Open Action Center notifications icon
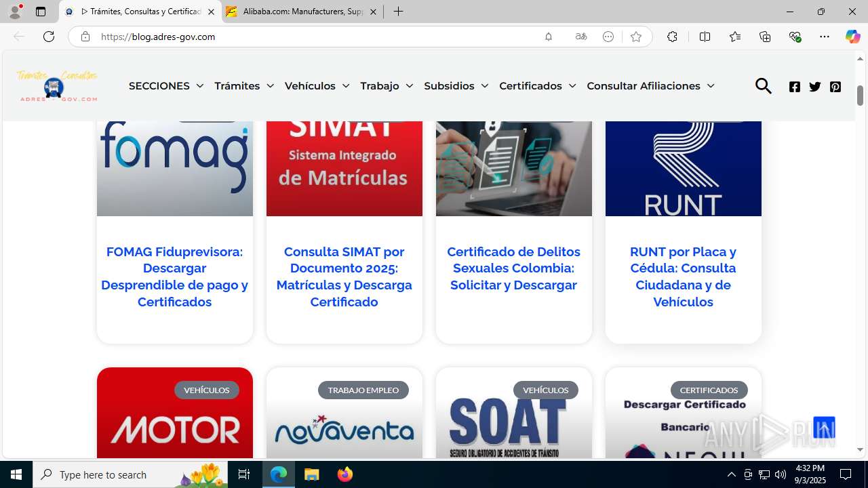The width and height of the screenshot is (868, 488). tap(846, 474)
